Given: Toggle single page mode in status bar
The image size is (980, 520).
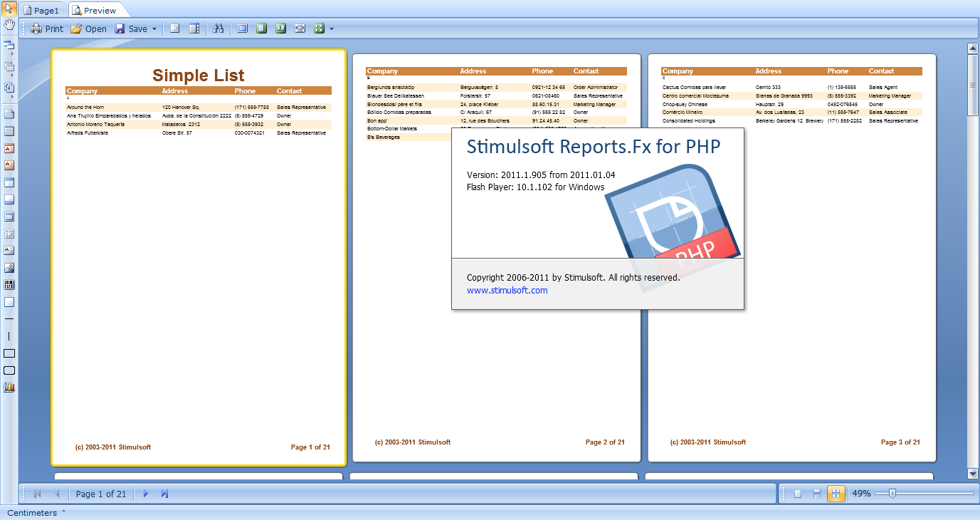Looking at the screenshot, I should (798, 494).
